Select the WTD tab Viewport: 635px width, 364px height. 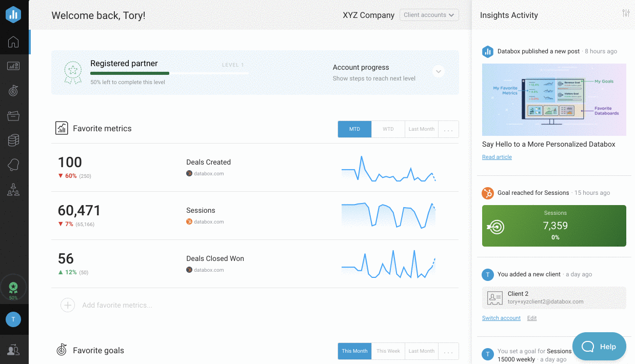click(388, 129)
